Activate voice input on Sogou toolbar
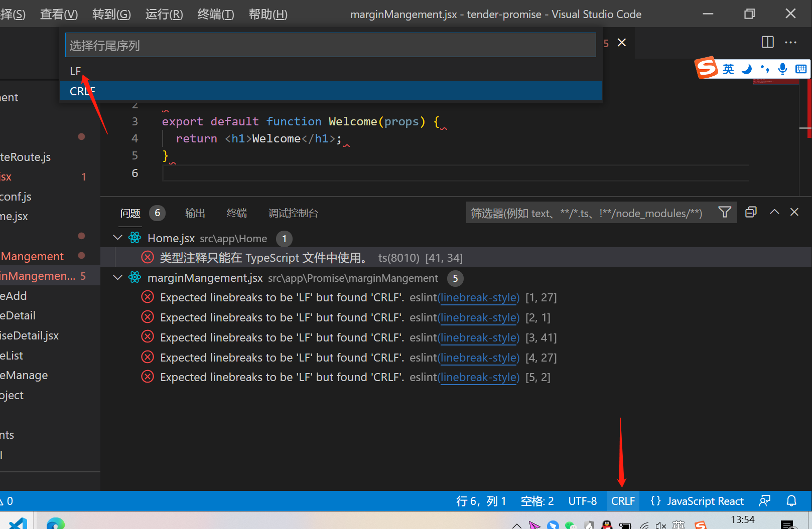 click(782, 69)
